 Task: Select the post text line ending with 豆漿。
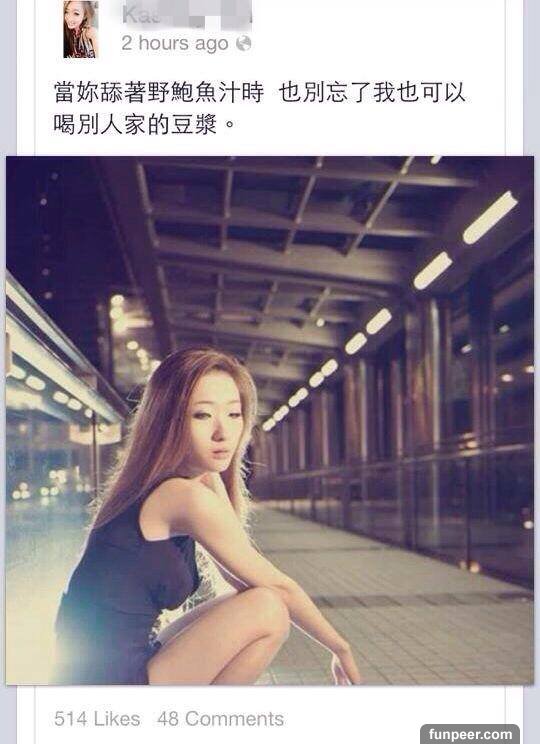click(x=144, y=125)
